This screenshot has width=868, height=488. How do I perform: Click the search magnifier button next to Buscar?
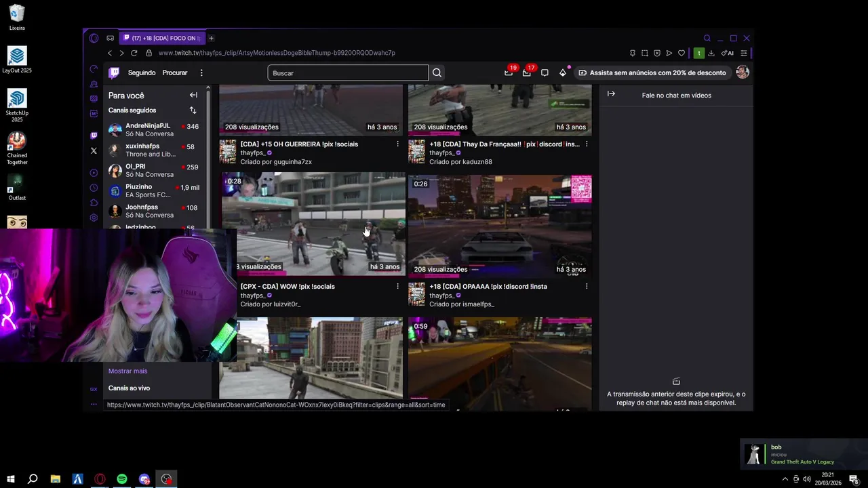pyautogui.click(x=437, y=73)
